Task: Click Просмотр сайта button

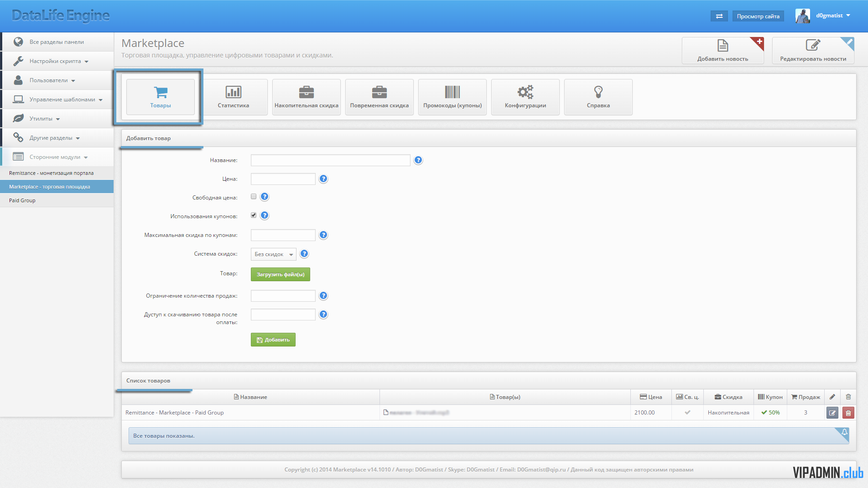Action: [758, 16]
